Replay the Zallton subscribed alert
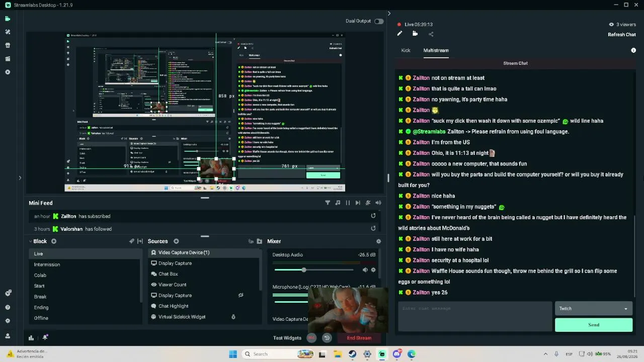Screen dimensions: 644x362 coord(373,216)
